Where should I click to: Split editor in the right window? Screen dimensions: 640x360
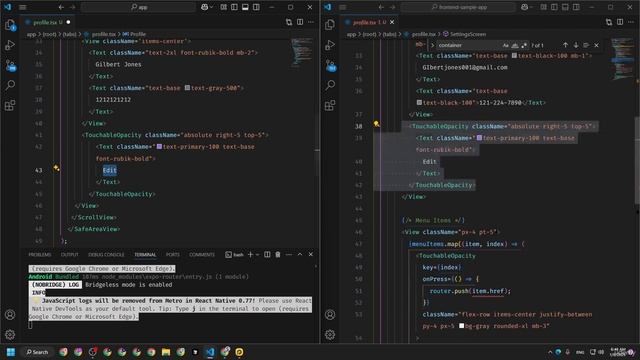[x=620, y=22]
